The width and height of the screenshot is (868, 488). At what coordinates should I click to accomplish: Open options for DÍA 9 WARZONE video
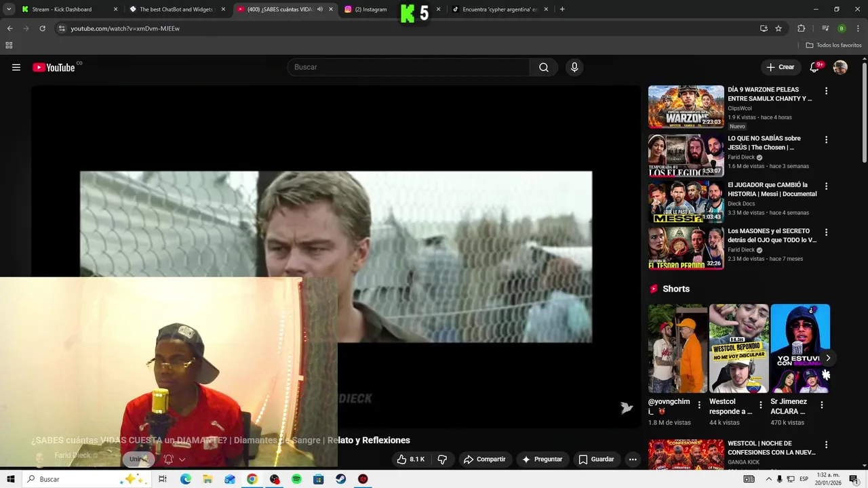pyautogui.click(x=826, y=91)
